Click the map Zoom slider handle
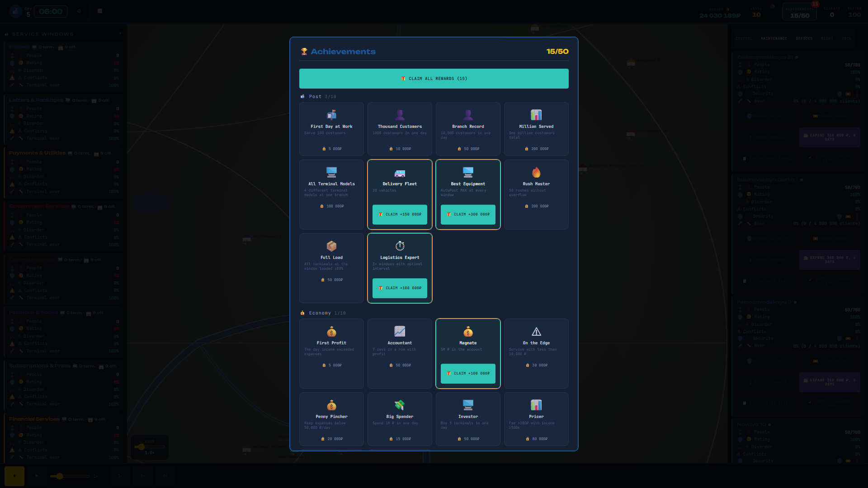Image resolution: width=868 pixels, height=488 pixels. point(142,447)
